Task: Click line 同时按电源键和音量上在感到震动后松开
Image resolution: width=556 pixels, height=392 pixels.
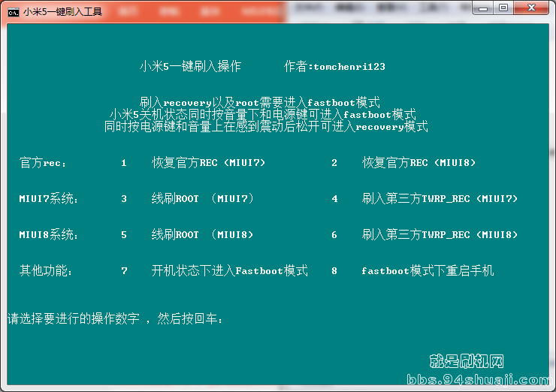Action: click(x=266, y=126)
